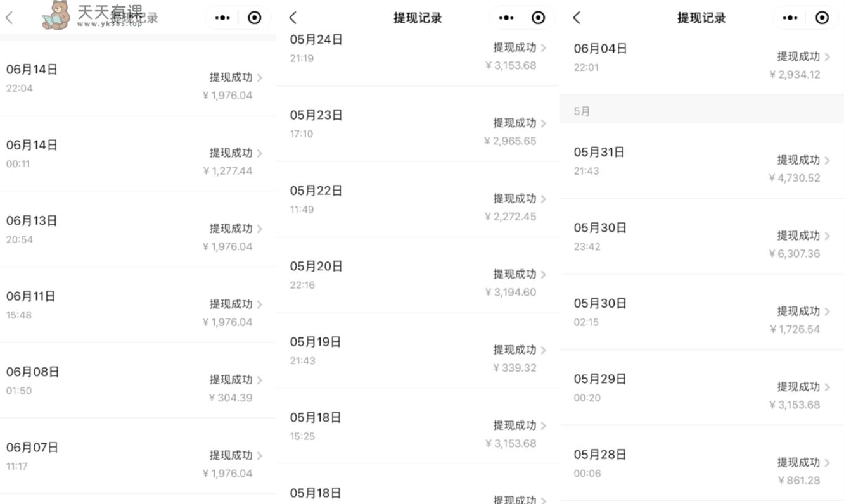
Task: Open the 05月20日 ¥3,194.60 record
Action: pyautogui.click(x=418, y=275)
